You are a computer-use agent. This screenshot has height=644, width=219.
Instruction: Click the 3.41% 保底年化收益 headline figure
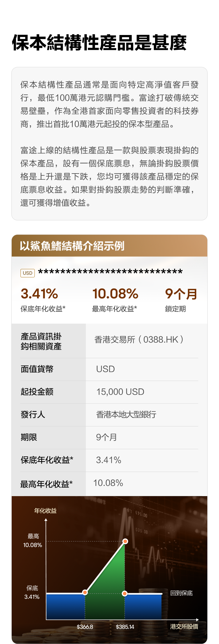coord(39,294)
